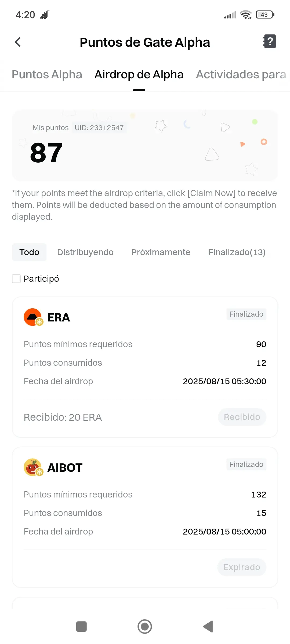Image resolution: width=290 pixels, height=644 pixels.
Task: Tap the Recibido button for ERA
Action: 242,417
